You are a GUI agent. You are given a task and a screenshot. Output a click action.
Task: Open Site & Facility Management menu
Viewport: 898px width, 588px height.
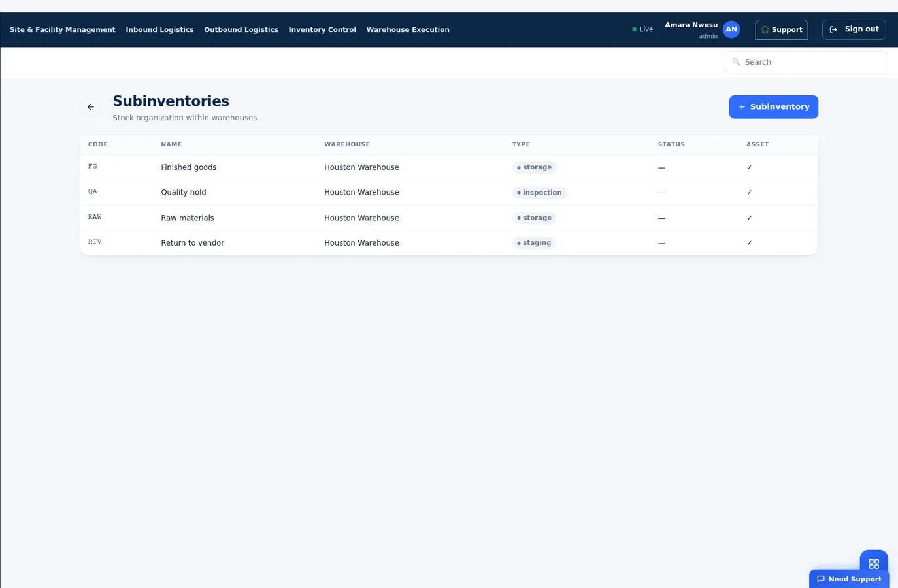(63, 30)
